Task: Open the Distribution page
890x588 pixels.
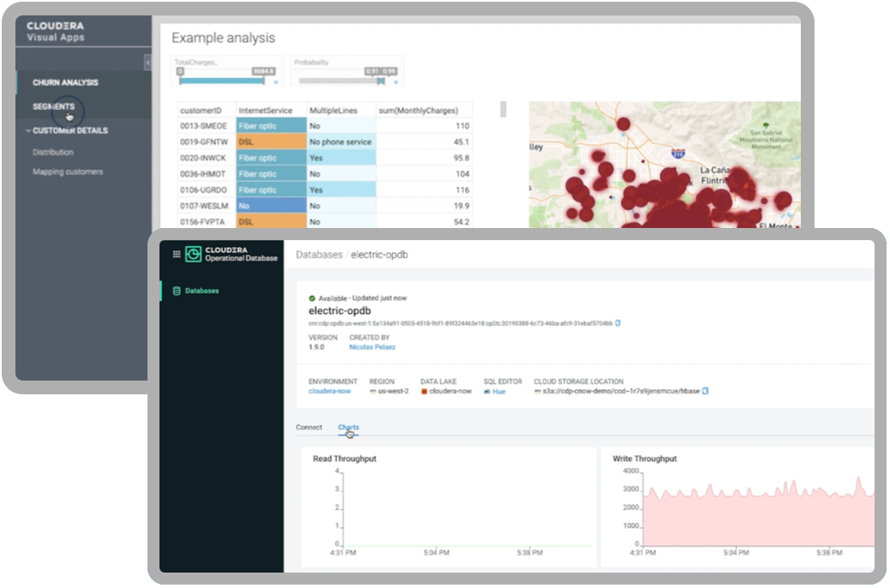Action: [x=53, y=152]
